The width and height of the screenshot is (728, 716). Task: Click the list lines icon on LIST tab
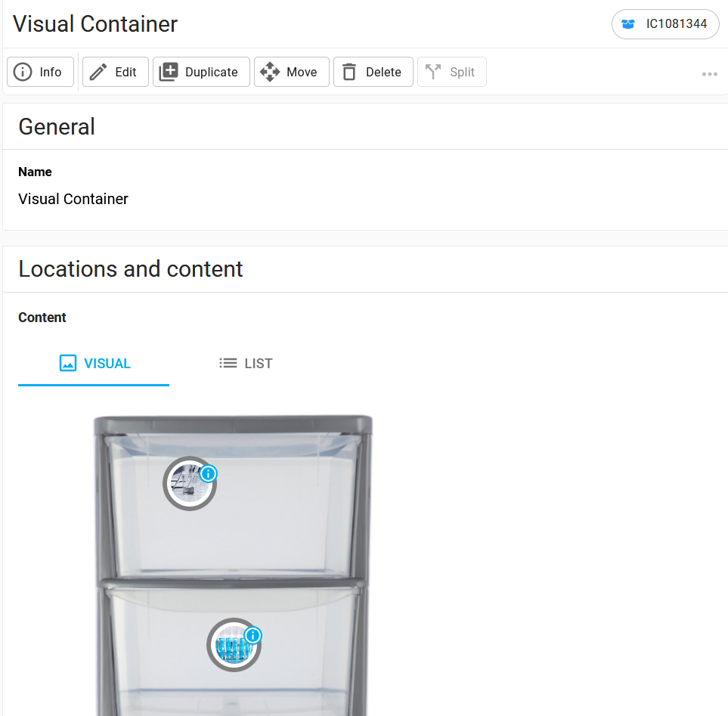(x=228, y=363)
